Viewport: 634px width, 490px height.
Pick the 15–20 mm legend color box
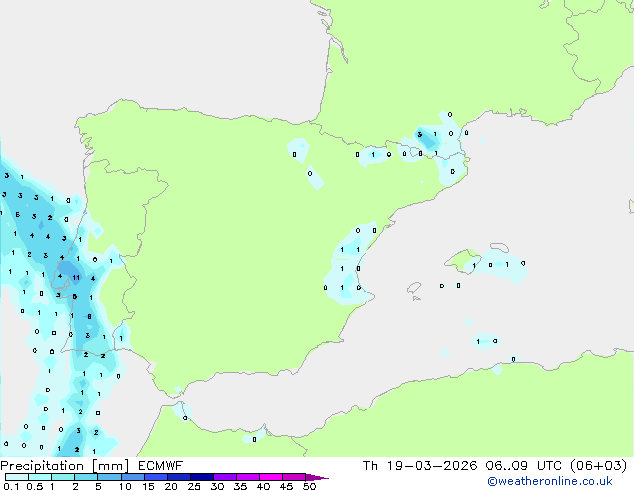(156, 477)
